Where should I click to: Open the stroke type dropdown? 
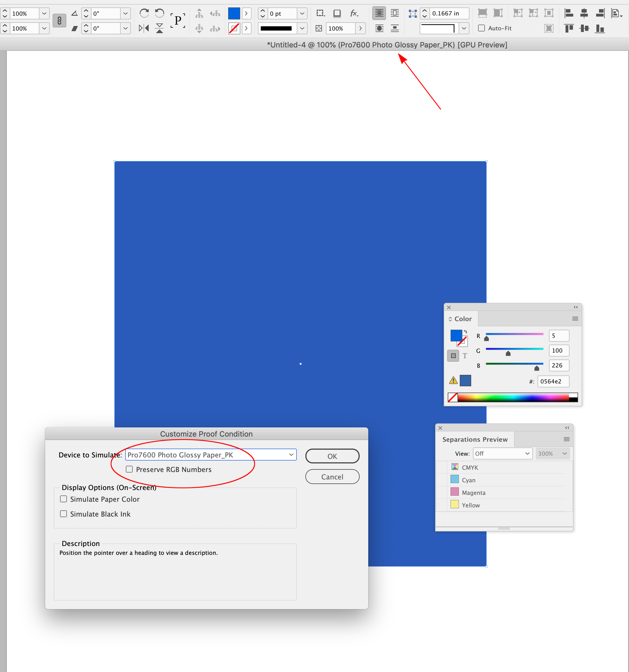click(302, 28)
